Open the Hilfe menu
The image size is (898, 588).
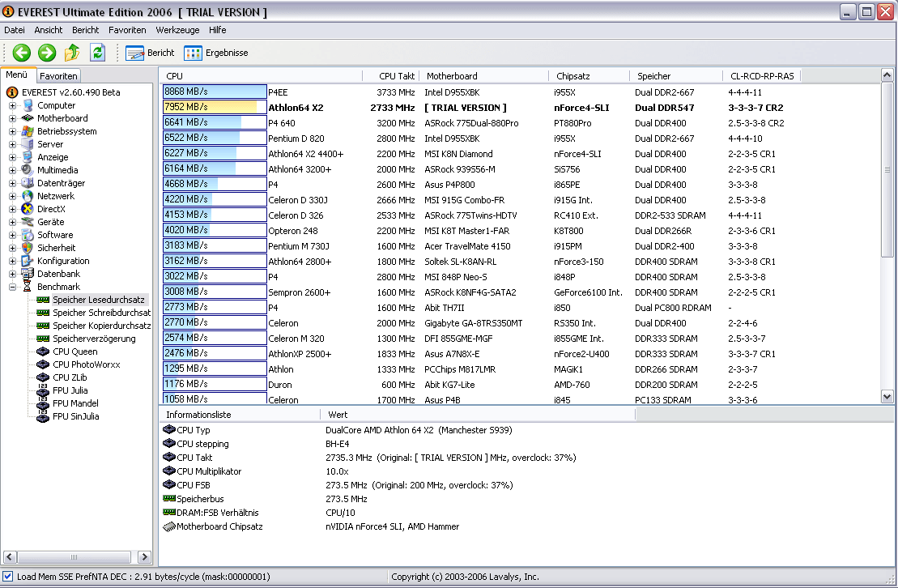[217, 30]
